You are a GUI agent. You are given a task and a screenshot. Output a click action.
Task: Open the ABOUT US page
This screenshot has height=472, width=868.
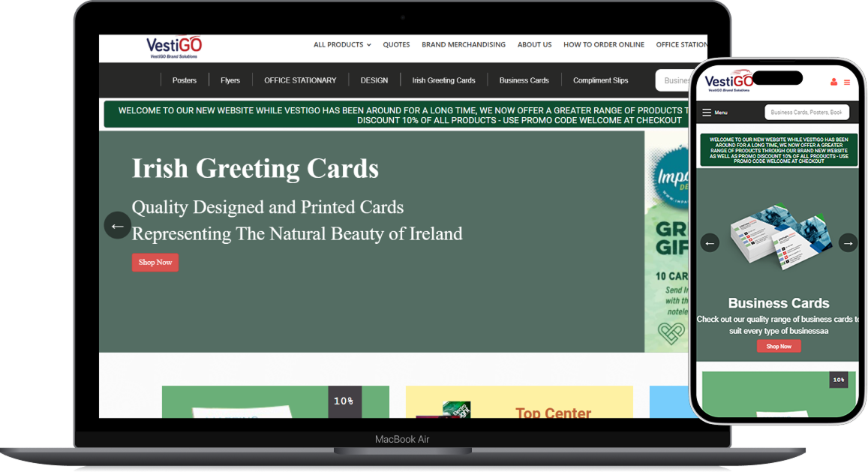point(534,45)
